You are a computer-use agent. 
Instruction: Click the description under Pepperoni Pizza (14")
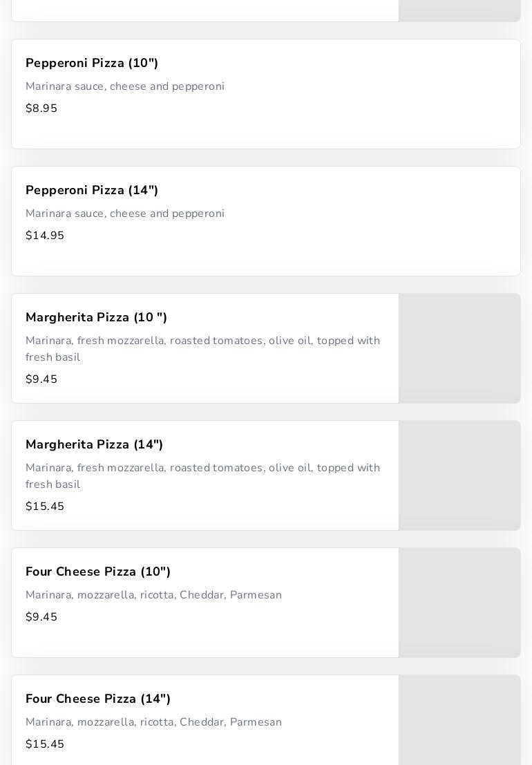(x=125, y=214)
